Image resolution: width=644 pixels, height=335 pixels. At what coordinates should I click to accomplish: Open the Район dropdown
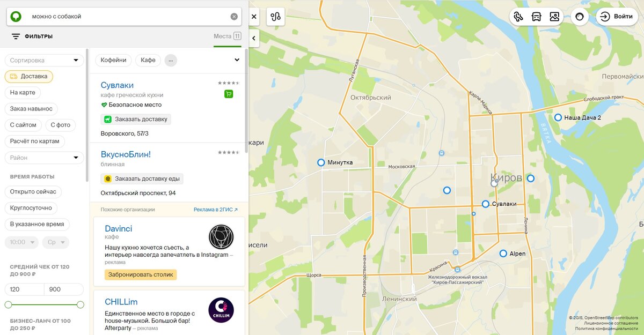coord(44,158)
